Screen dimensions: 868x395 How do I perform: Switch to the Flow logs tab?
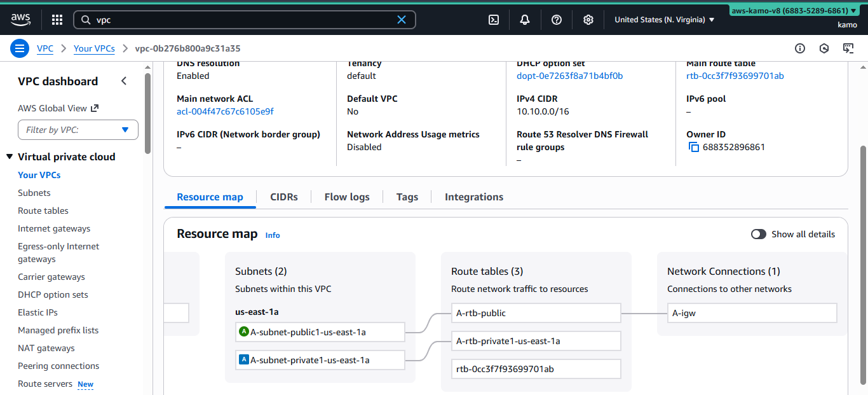point(346,197)
